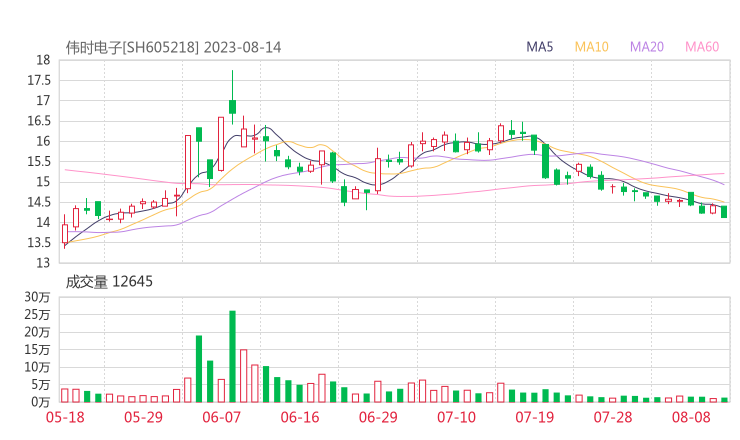This screenshot has width=740, height=440.
Task: Click the 成交量 12645 volume label
Action: [x=109, y=282]
